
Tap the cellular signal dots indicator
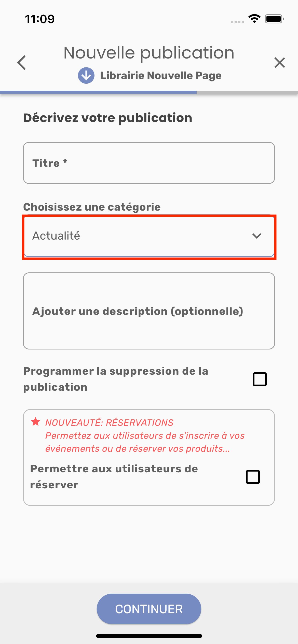point(237,22)
